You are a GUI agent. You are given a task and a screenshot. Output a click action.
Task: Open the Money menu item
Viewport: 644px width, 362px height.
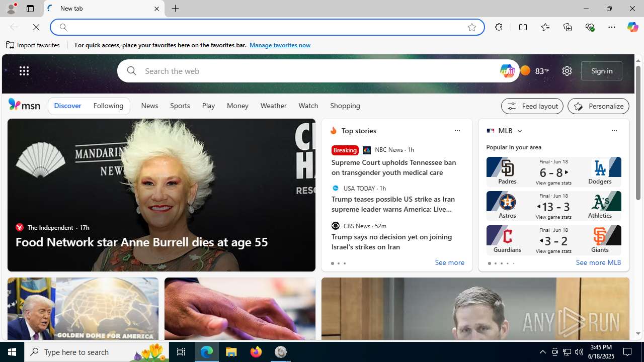coord(237,106)
